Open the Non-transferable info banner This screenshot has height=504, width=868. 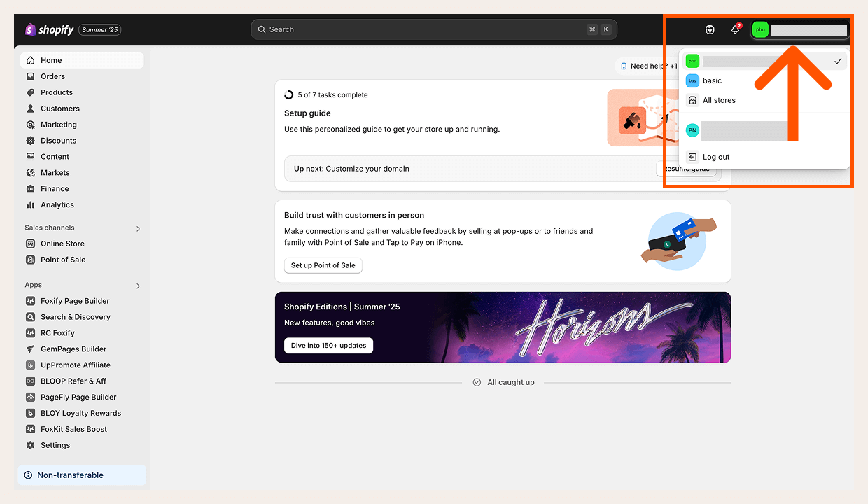[x=82, y=475]
